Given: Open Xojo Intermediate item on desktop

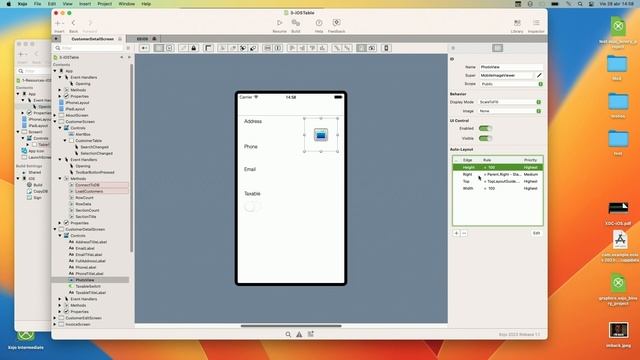Looking at the screenshot, I should click(25, 340).
